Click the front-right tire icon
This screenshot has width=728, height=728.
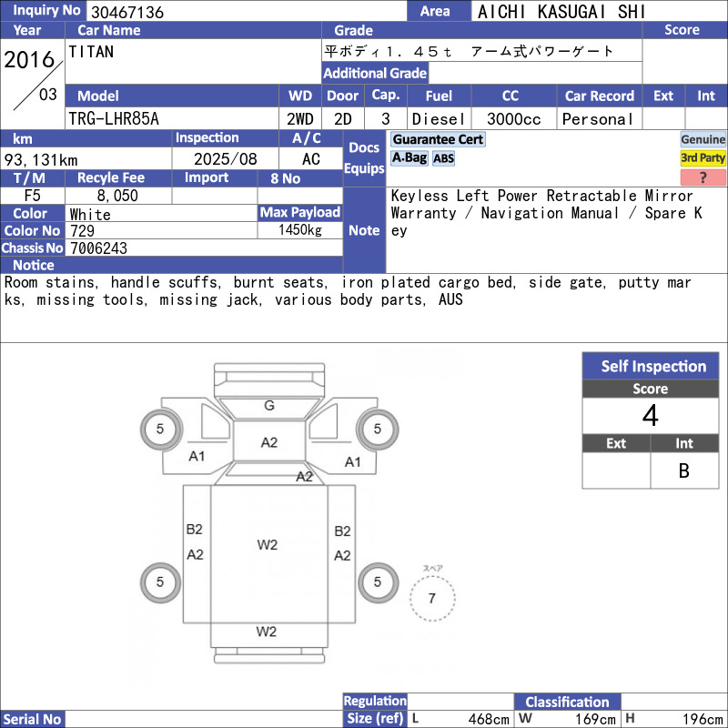point(378,429)
